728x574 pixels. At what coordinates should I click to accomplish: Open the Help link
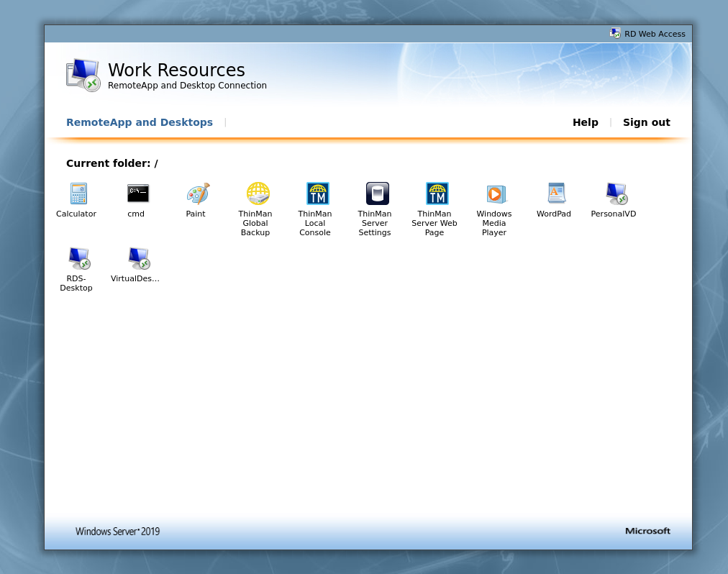coord(585,122)
